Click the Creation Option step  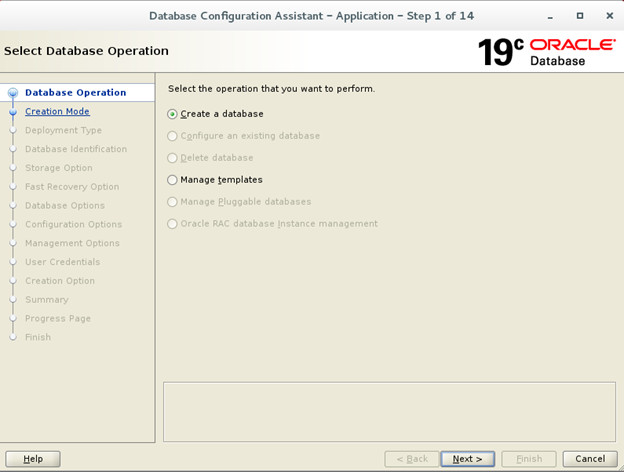tap(60, 281)
